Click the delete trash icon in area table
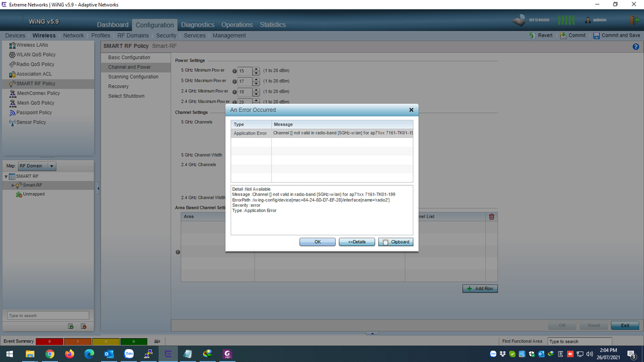Viewport: 644px width, 362px height. 492,216
